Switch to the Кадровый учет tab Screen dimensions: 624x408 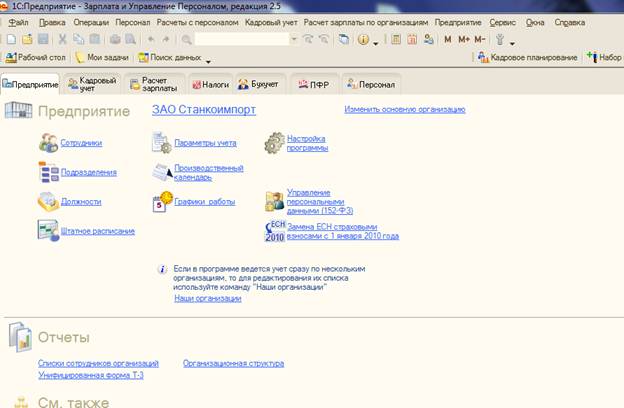93,84
